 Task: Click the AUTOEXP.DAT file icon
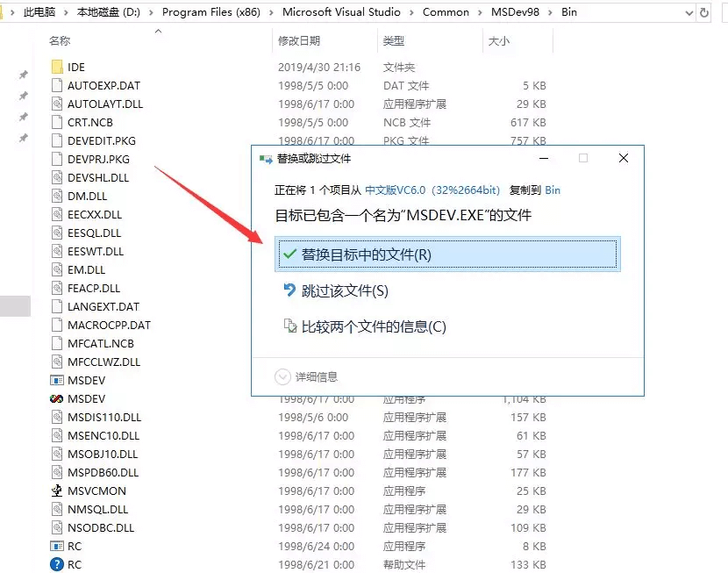(x=57, y=85)
